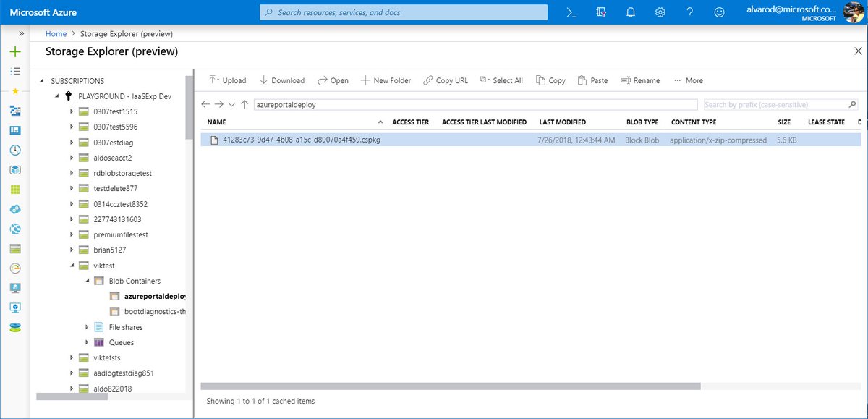Click the user avatar picture

(x=854, y=12)
